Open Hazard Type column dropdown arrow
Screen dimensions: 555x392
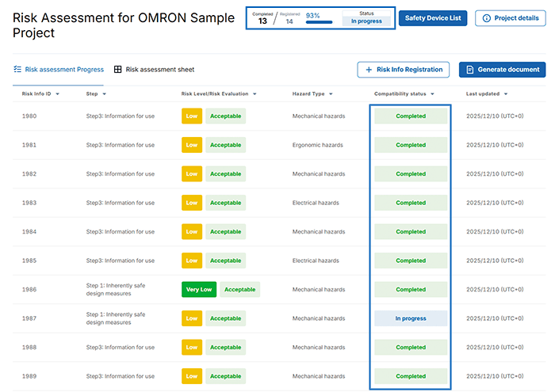[331, 94]
